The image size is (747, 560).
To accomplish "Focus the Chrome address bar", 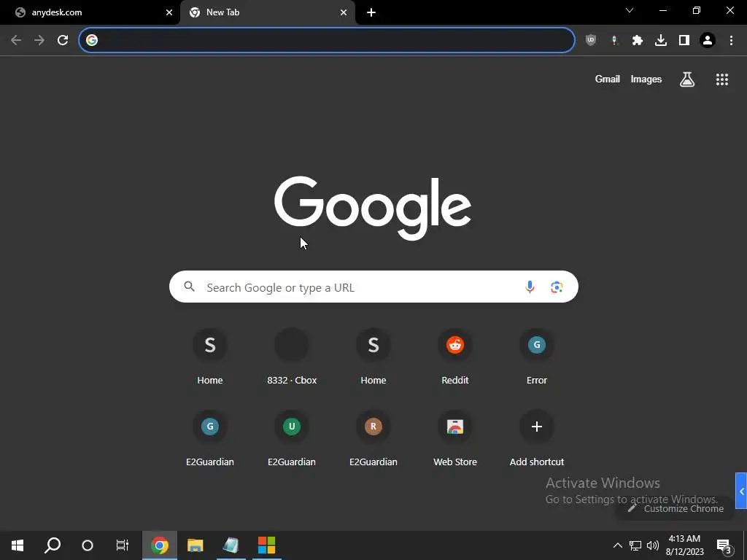I will 327,40.
